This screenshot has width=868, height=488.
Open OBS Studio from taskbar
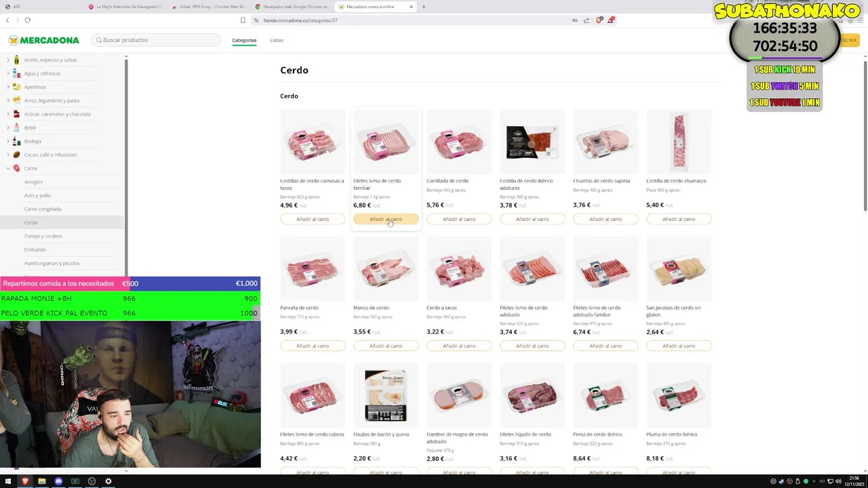tap(92, 481)
